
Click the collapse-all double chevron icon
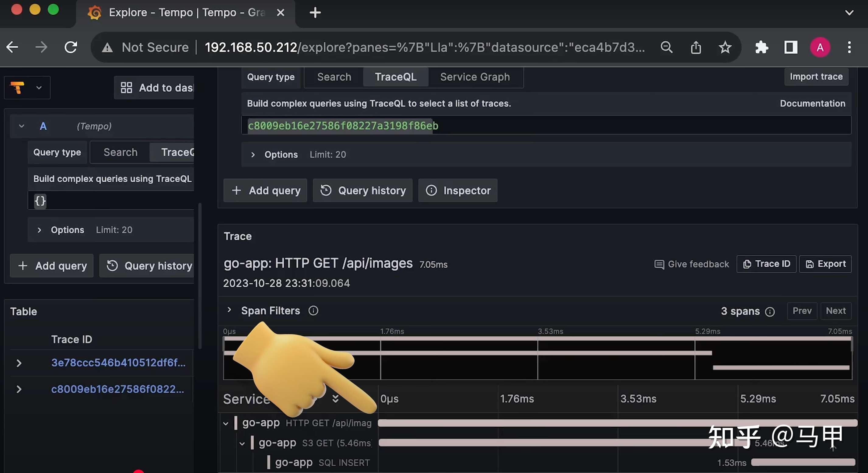335,399
